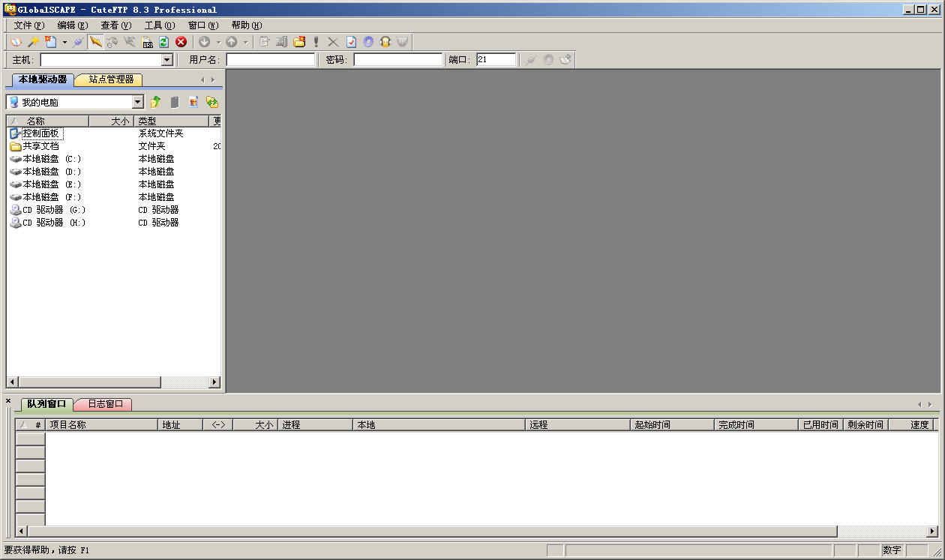
Task: Click the Delete X toolbar icon
Action: (x=333, y=42)
